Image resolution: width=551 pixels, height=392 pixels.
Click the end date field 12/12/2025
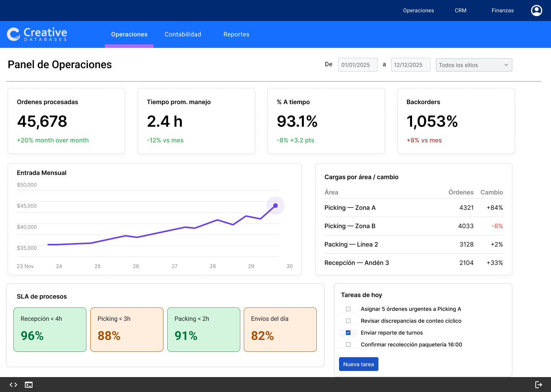point(411,65)
